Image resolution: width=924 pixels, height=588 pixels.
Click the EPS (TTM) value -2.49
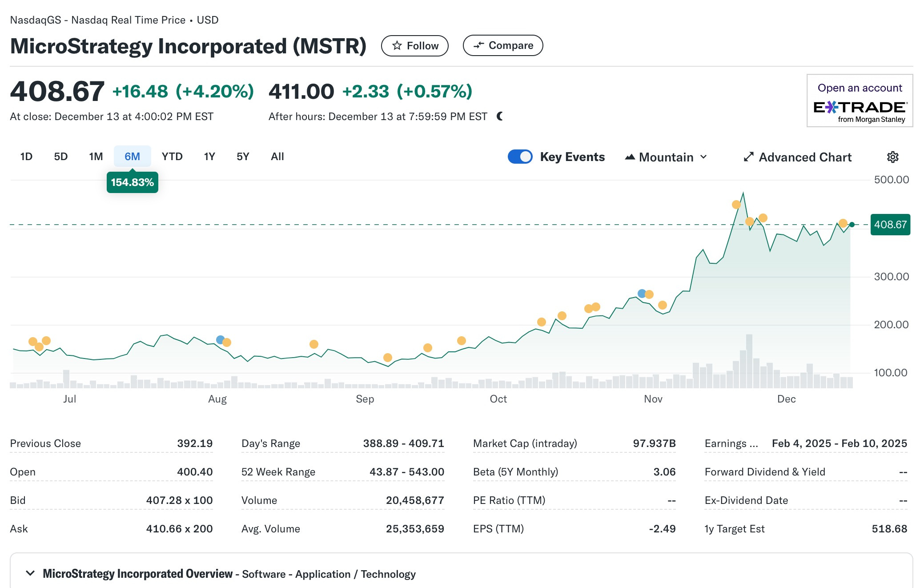(x=662, y=529)
